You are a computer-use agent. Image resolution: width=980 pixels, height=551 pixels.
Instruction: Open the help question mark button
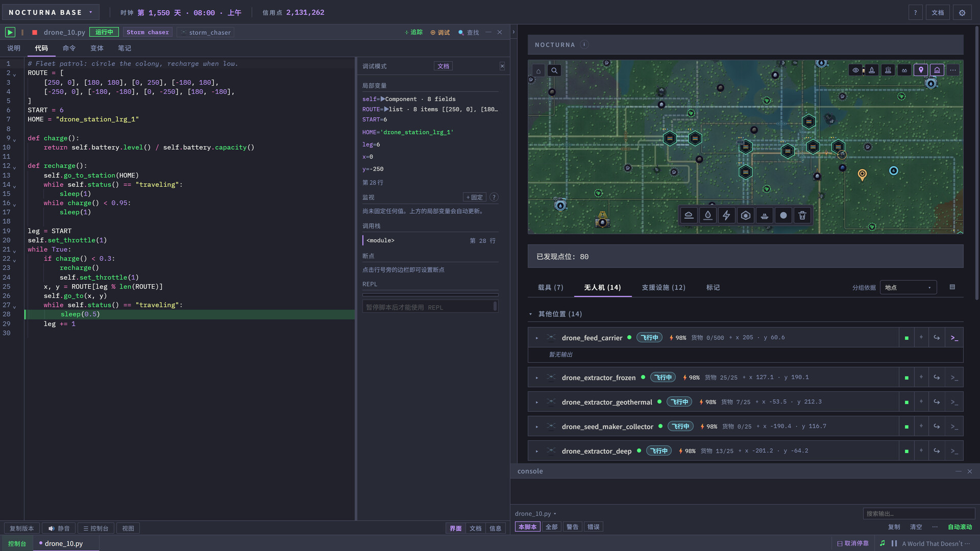[x=915, y=13]
